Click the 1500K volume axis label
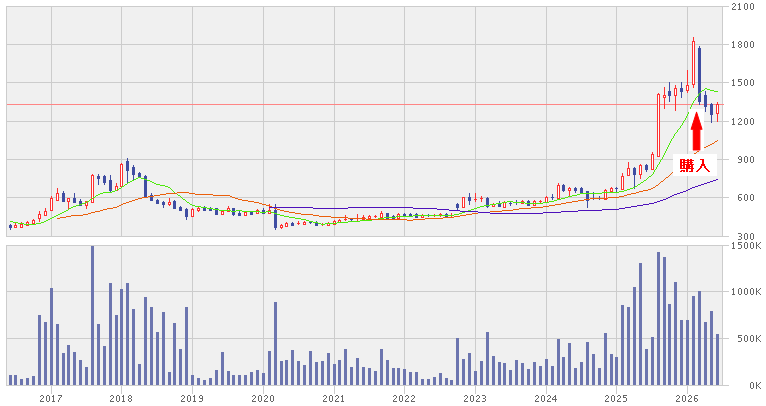This screenshot has height=406, width=766. pos(745,245)
